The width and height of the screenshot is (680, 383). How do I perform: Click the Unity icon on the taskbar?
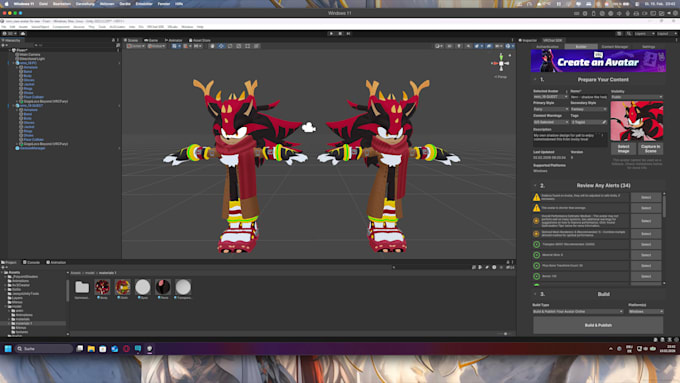[150, 349]
